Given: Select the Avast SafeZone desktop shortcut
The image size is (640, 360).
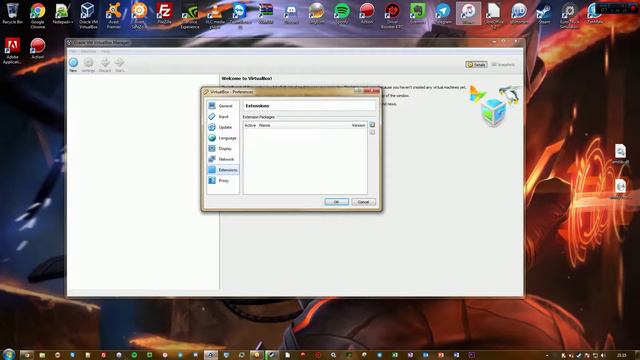Looking at the screenshot, I should [x=139, y=16].
